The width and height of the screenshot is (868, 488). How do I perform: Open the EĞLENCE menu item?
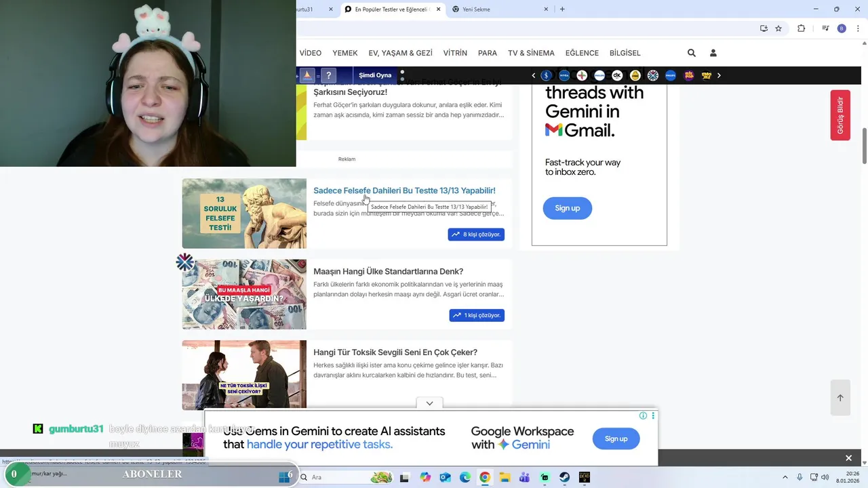click(582, 53)
